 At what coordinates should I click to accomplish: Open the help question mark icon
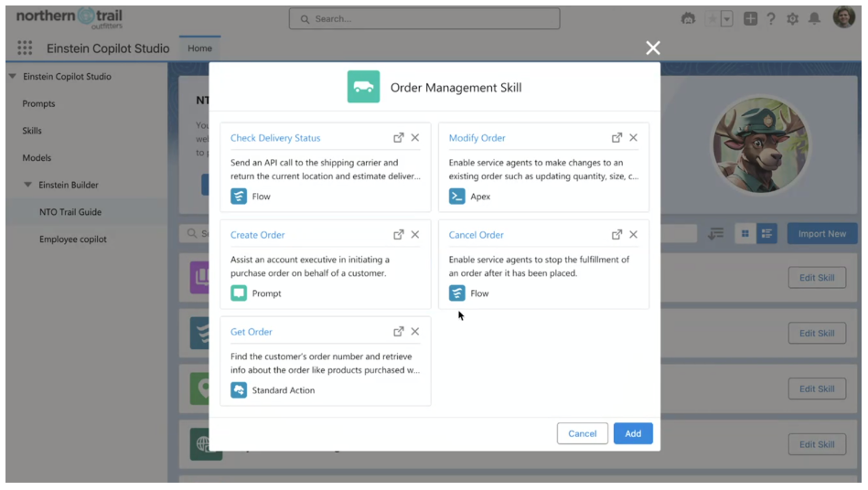coord(770,19)
